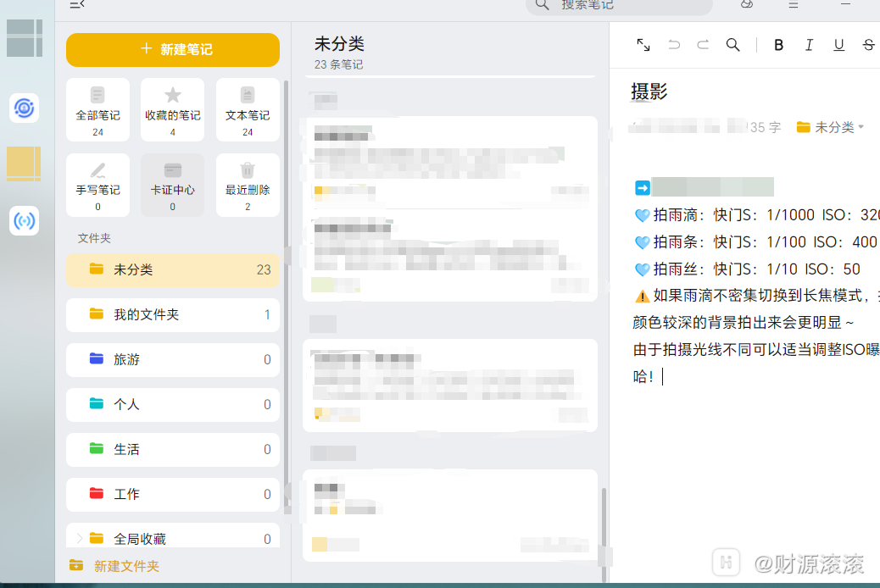The height and width of the screenshot is (588, 880).
Task: Click the 新建笔记 button
Action: [173, 50]
